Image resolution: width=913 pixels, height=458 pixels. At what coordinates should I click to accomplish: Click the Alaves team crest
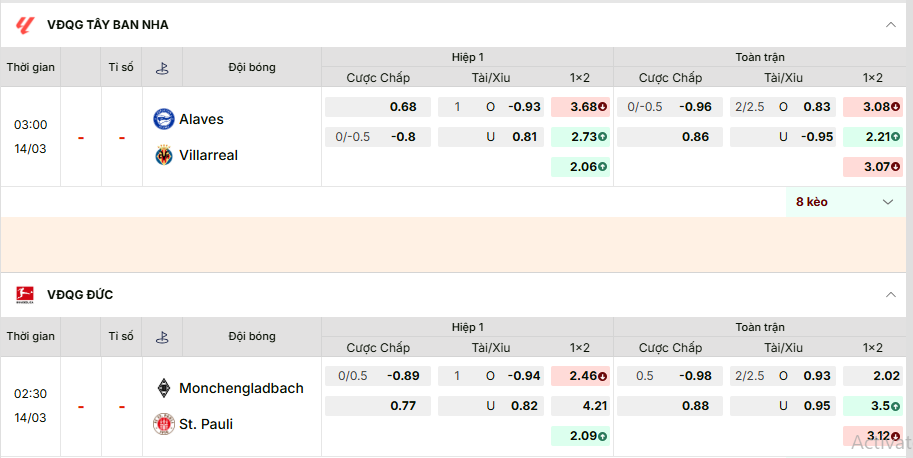[x=163, y=119]
